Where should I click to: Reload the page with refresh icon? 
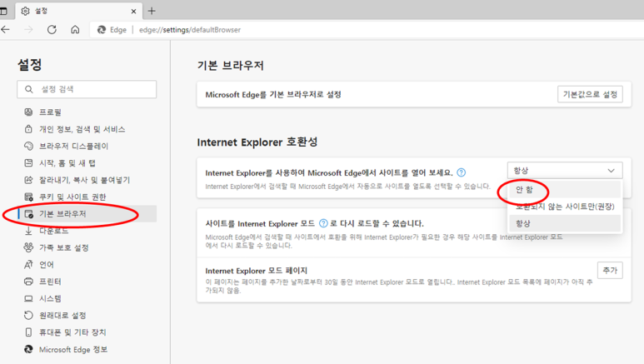tap(52, 30)
